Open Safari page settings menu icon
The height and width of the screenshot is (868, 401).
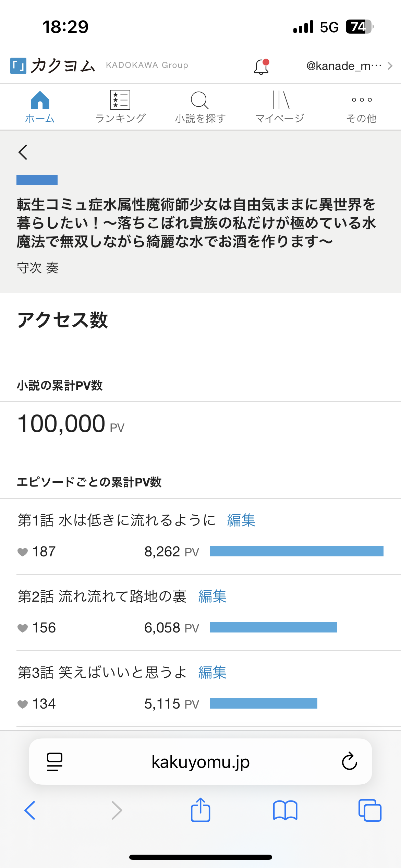(54, 762)
